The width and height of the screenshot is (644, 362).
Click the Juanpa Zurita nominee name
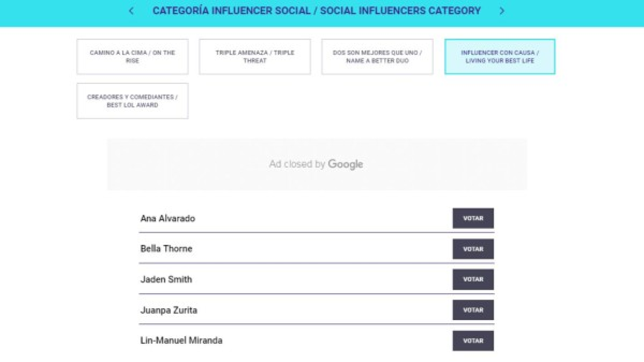tap(169, 310)
